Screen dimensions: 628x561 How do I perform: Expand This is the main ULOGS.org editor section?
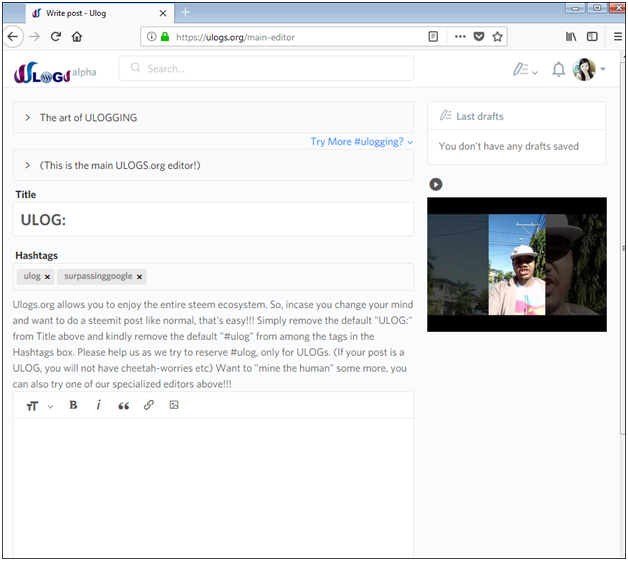[213, 165]
